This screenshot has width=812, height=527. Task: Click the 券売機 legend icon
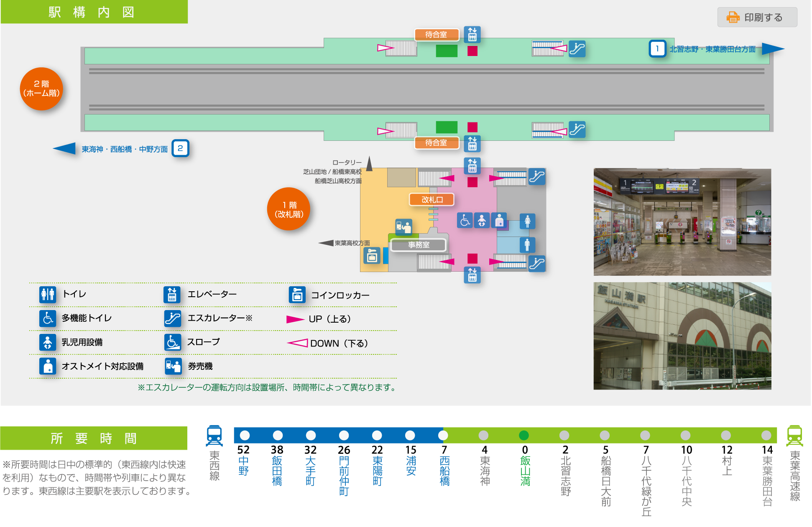pos(173,366)
